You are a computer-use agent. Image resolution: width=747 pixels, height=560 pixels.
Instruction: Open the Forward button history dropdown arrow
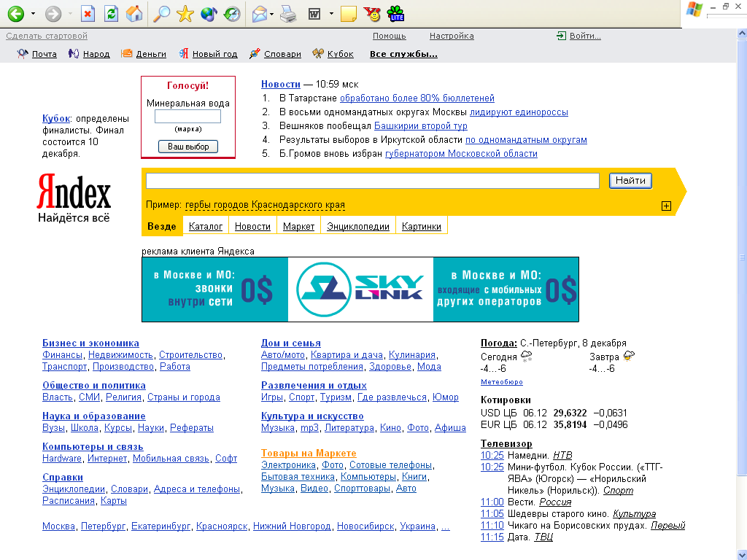70,14
